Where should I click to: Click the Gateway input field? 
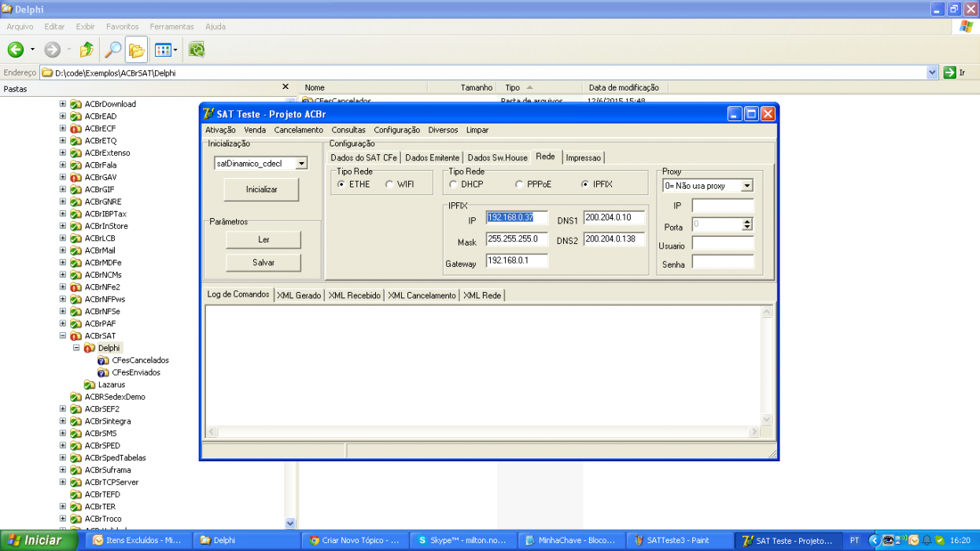click(517, 261)
